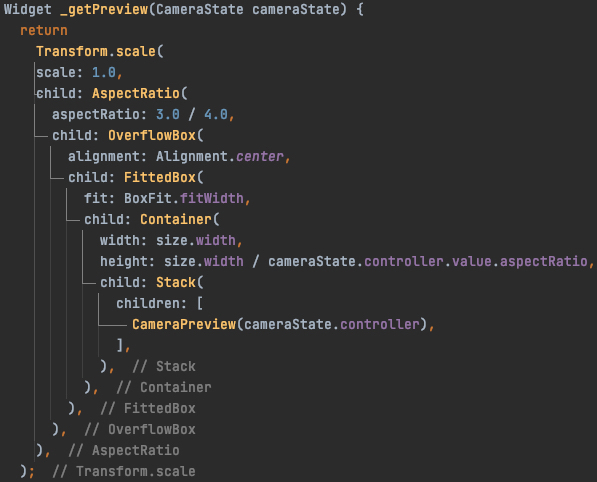This screenshot has height=482, width=597.
Task: Click the aspectRatio value 4.0
Action: tap(215, 114)
